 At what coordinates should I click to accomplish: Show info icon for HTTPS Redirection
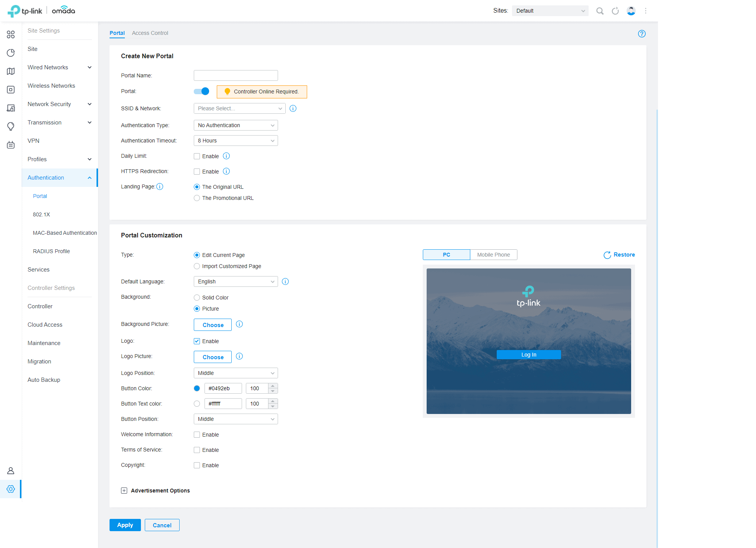coord(226,171)
